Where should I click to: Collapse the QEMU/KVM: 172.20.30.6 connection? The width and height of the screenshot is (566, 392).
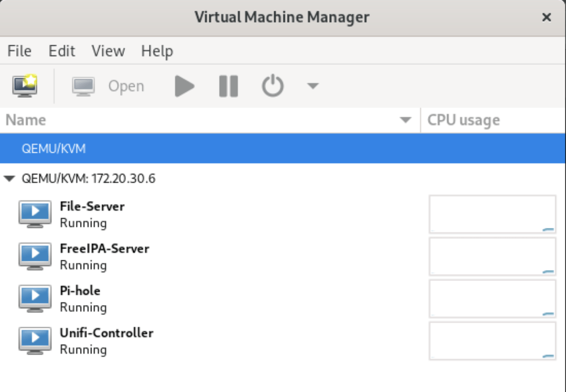coord(9,178)
